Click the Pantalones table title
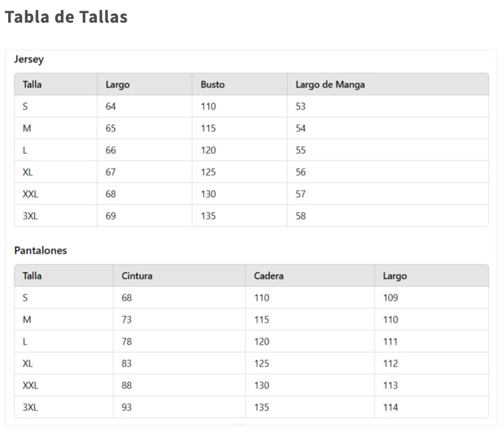 40,251
